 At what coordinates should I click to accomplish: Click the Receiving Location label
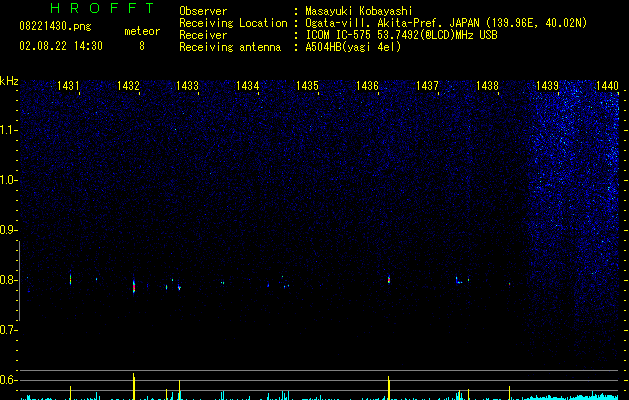tap(233, 23)
